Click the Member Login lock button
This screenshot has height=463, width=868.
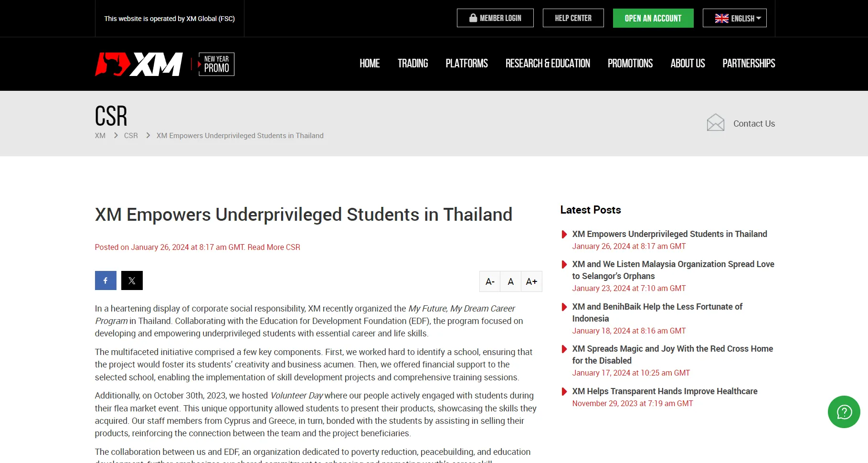495,18
